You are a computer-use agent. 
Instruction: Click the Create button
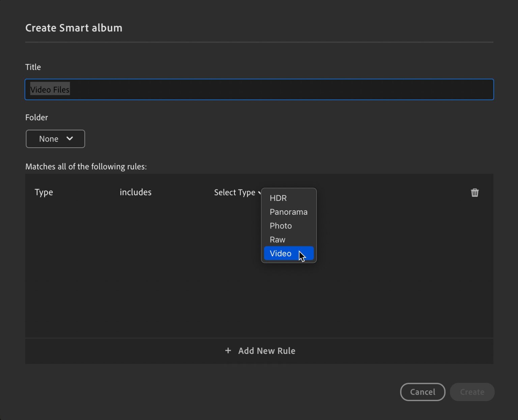[x=472, y=392]
